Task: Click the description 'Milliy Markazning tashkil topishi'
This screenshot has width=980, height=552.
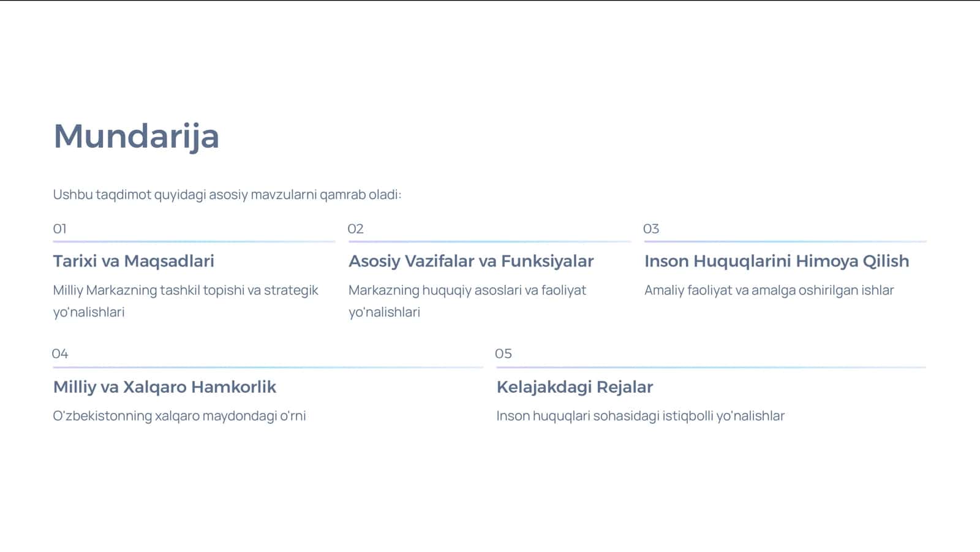Action: [x=186, y=301]
